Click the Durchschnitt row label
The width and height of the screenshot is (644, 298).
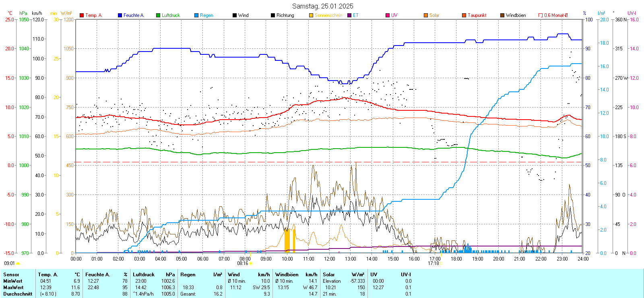(18, 294)
